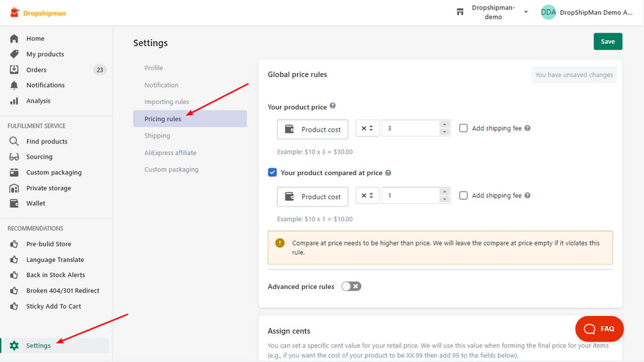
Task: Click the Custom packaging box icon
Action: (14, 173)
